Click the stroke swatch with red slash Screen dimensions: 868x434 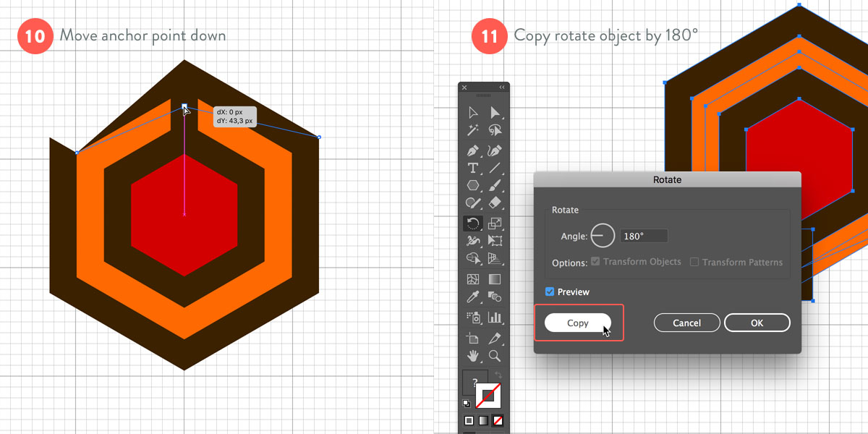489,396
